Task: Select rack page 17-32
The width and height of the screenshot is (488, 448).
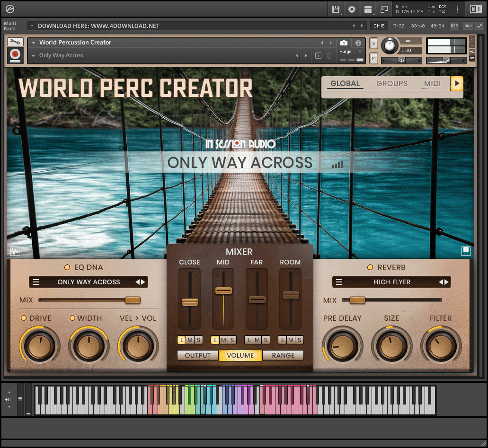Action: click(x=398, y=26)
